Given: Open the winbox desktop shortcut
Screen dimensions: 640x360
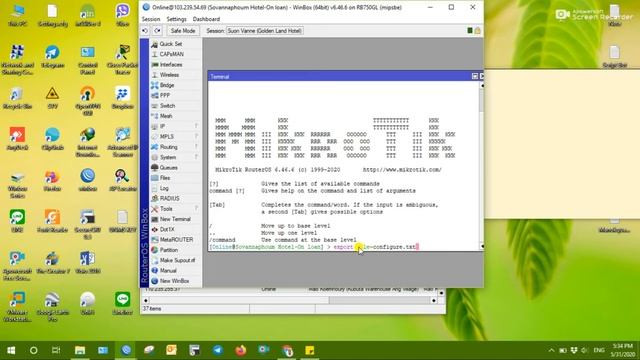Looking at the screenshot, I should pyautogui.click(x=87, y=180).
